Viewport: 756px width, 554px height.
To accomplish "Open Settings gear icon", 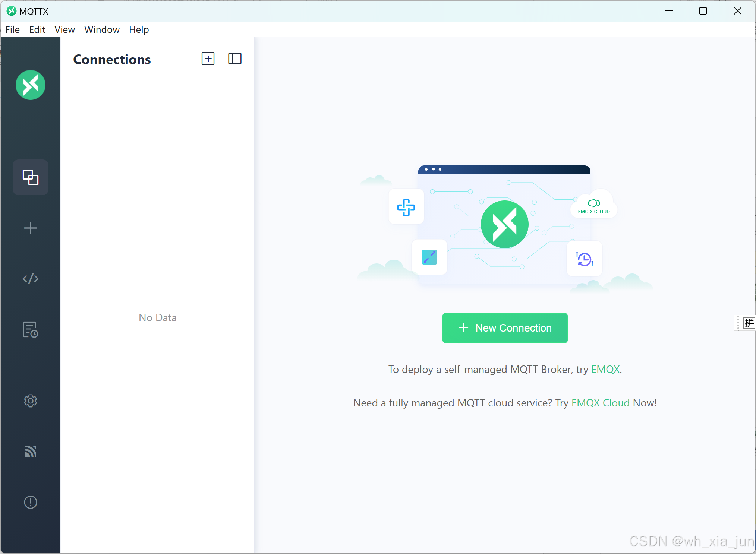I will pyautogui.click(x=31, y=401).
